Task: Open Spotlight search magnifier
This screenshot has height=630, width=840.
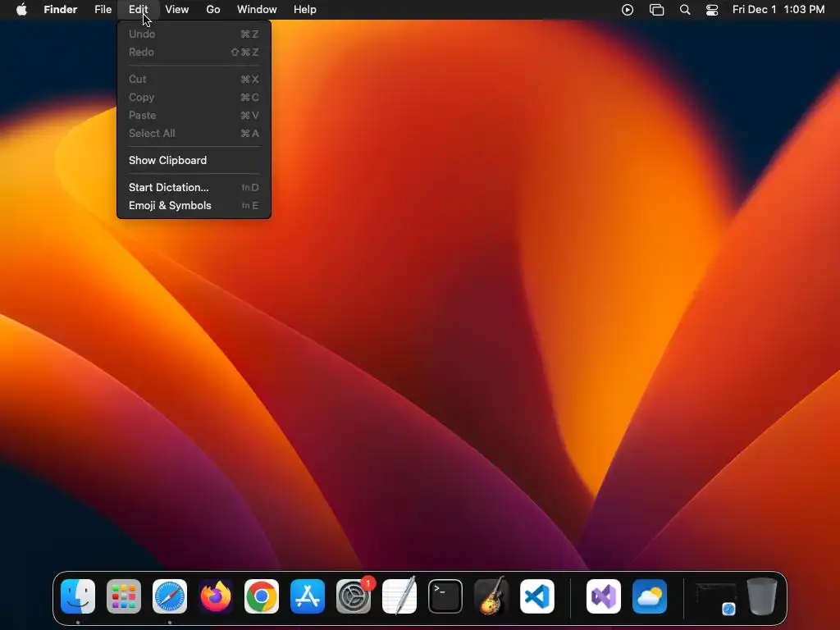Action: coord(685,10)
